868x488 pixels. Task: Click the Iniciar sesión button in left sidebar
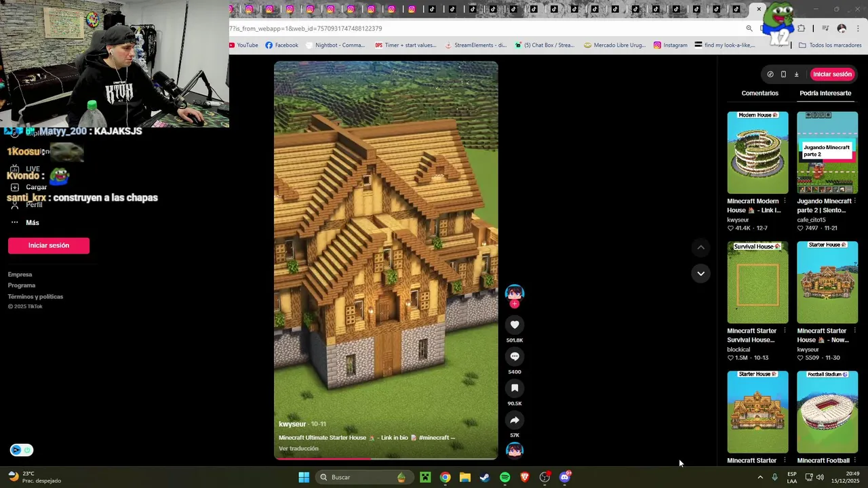[x=49, y=245]
